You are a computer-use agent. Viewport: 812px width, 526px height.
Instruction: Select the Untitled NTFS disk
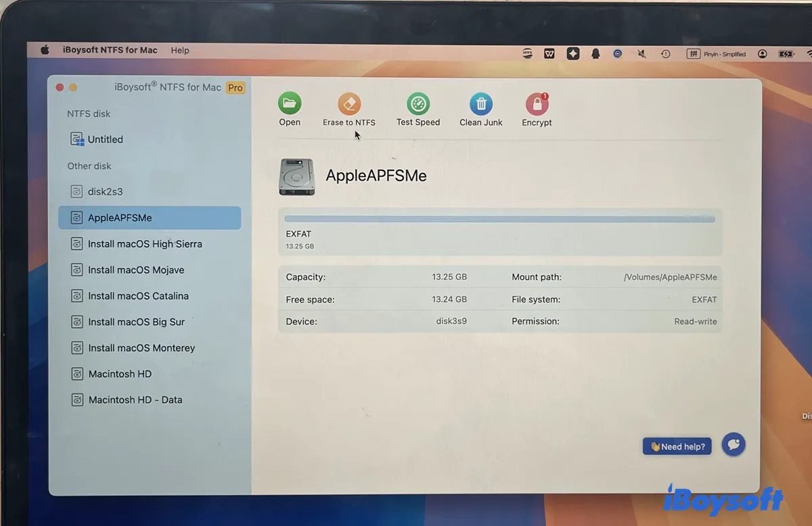tap(97, 139)
